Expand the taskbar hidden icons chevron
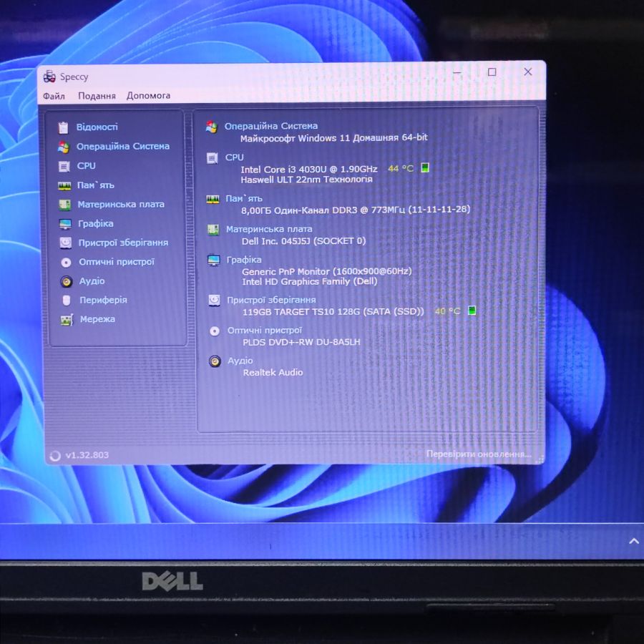 click(x=634, y=542)
